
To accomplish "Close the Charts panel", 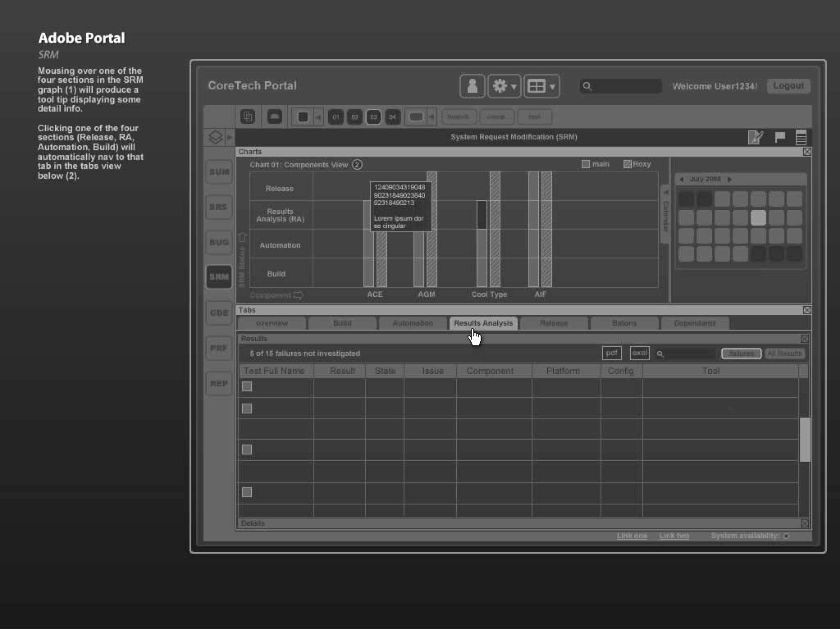I will 807,152.
